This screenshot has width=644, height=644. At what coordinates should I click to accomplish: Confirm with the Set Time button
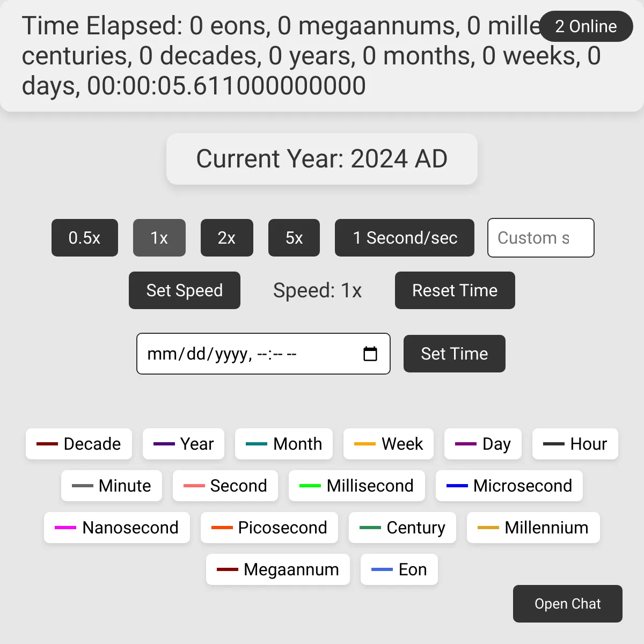pyautogui.click(x=455, y=354)
